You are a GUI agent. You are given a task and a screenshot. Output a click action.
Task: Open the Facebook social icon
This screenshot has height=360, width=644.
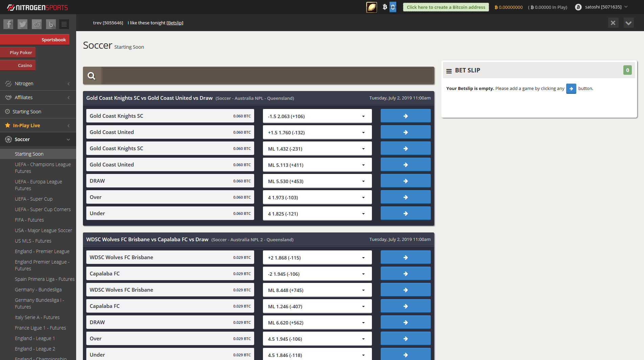pos(8,24)
